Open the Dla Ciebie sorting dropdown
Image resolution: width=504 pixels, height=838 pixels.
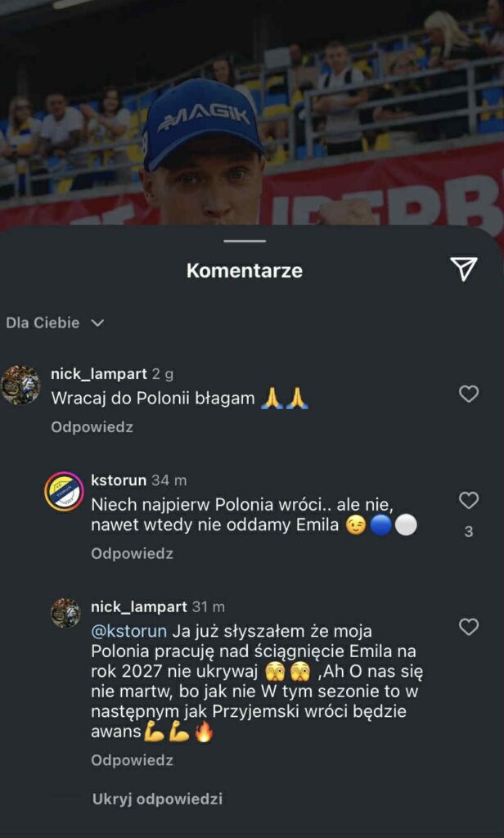pos(55,323)
